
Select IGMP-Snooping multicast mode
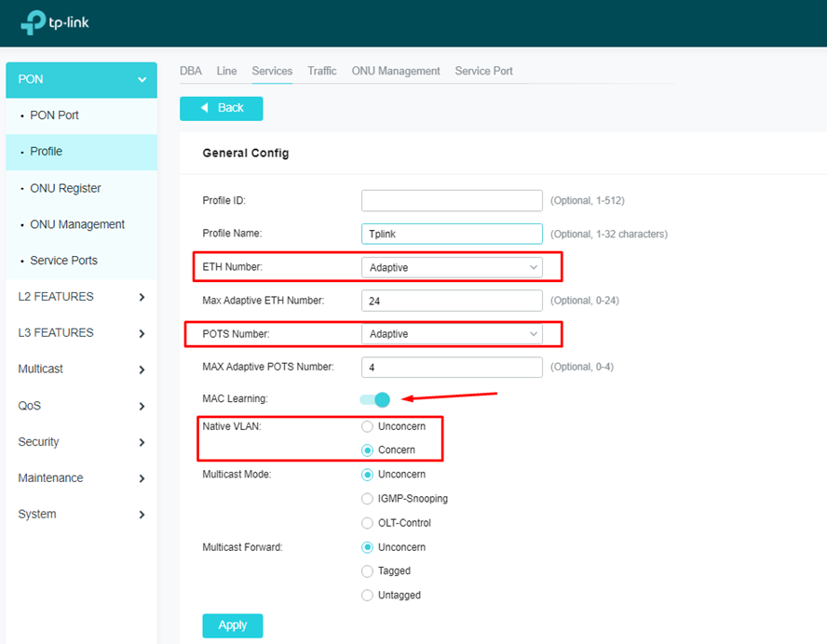click(368, 499)
